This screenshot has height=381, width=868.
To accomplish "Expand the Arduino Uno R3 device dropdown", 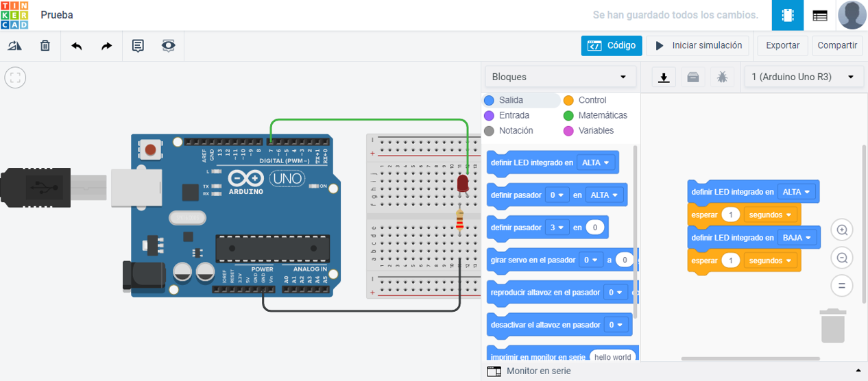I will [x=803, y=77].
